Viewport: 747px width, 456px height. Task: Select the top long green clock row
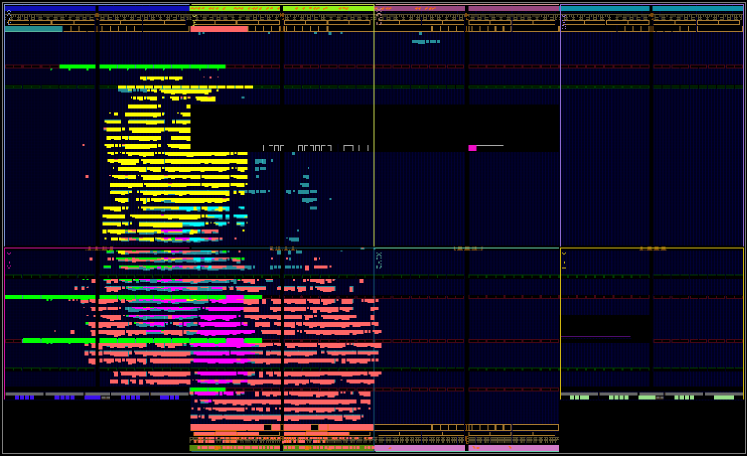pos(142,67)
